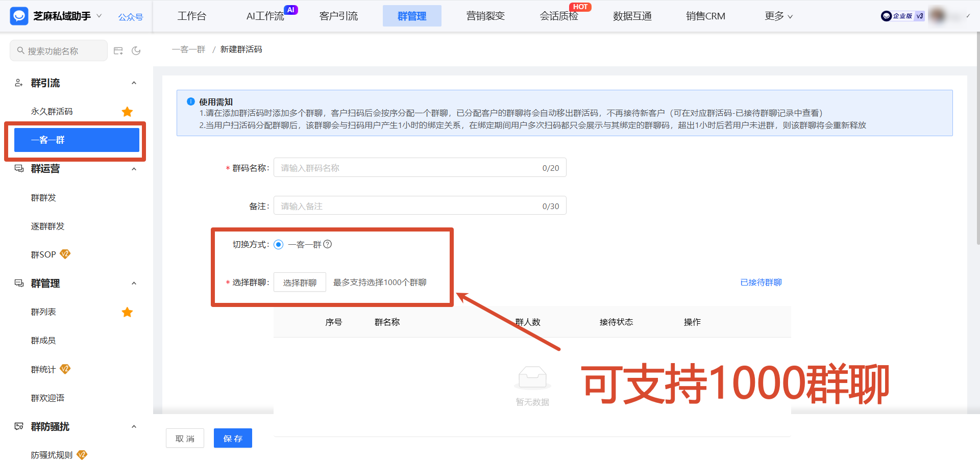Collapse the 群防骚扰 section
This screenshot has height=462, width=980.
(x=134, y=426)
